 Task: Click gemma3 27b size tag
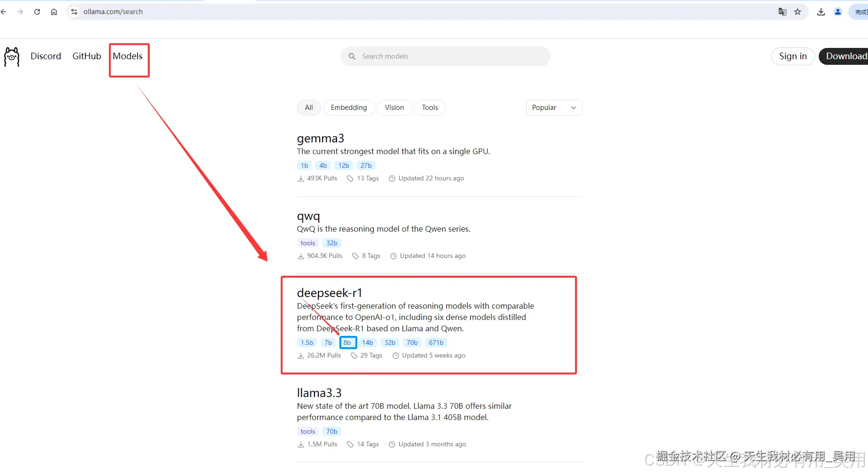pos(366,165)
